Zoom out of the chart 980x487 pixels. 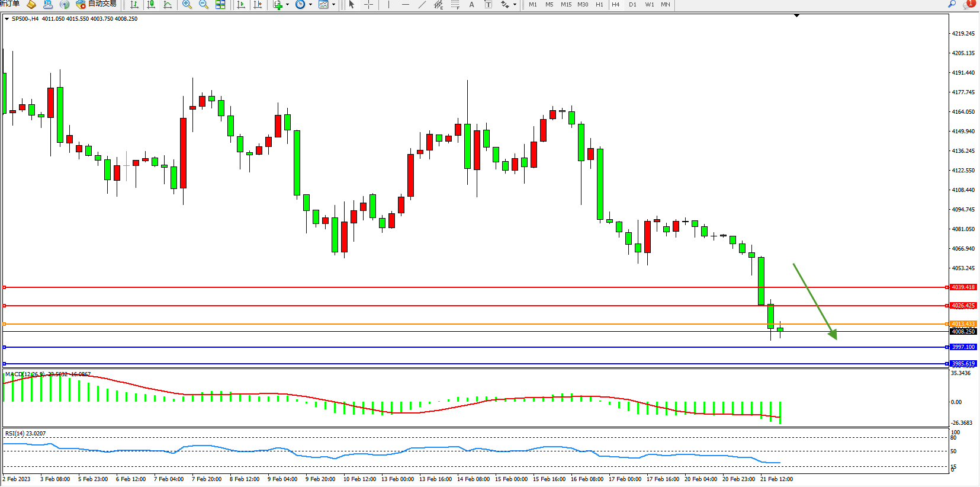pyautogui.click(x=204, y=5)
